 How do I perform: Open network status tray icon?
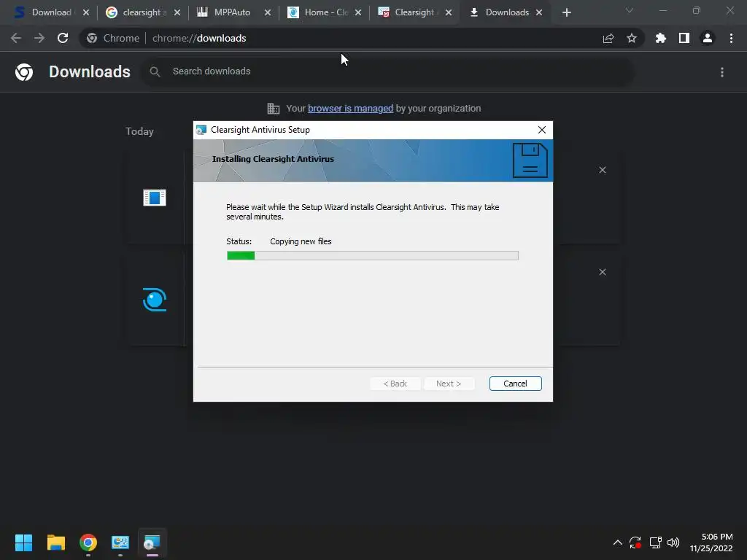[x=655, y=542]
